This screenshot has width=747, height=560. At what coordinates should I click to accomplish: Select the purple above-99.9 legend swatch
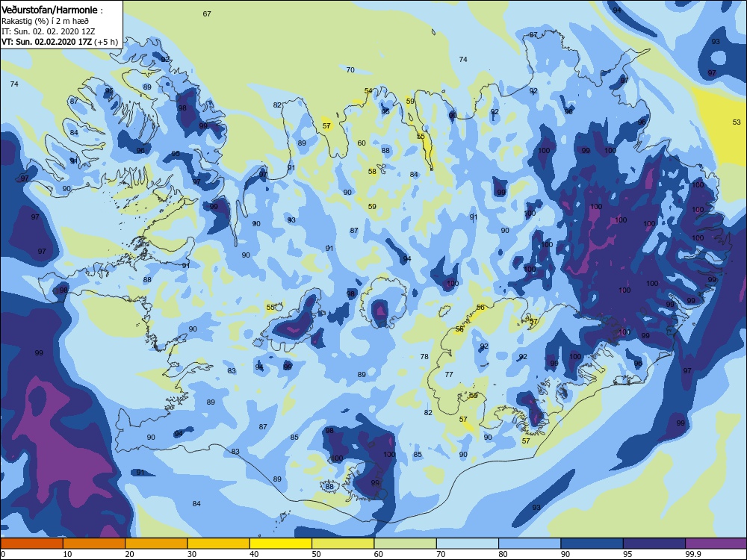tap(716, 544)
